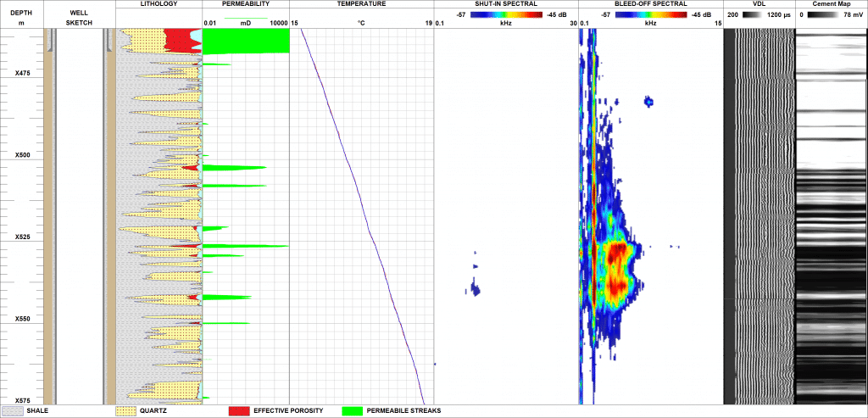Click the large green permeability block at top
Viewport: 868px width, 418px height.
click(247, 42)
